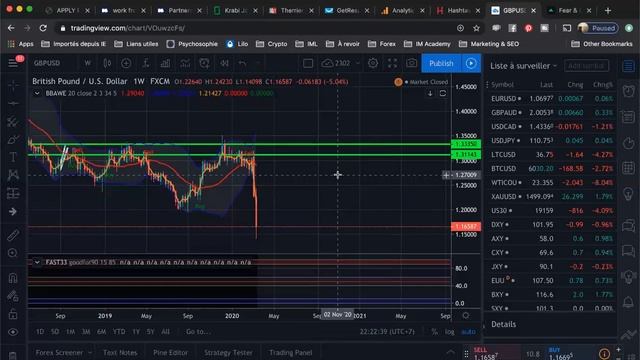Image resolution: width=640 pixels, height=360 pixels.
Task: Open the W timeframe interval selector
Action: pos(87,63)
